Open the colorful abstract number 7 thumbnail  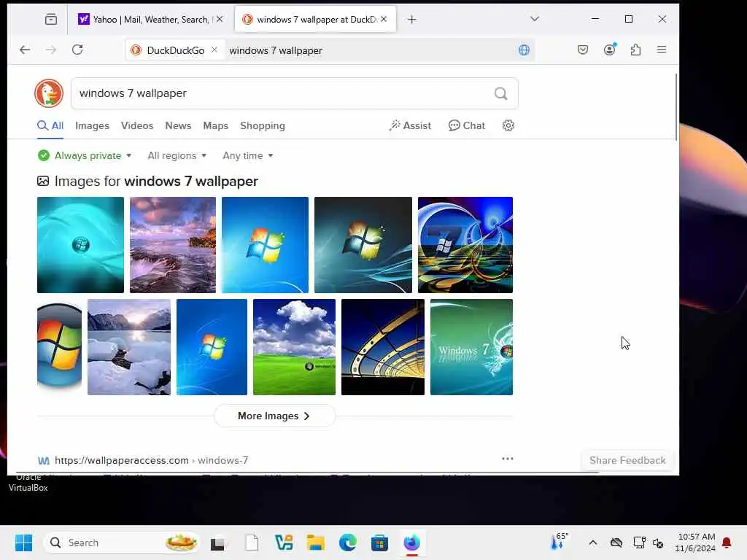[465, 245]
